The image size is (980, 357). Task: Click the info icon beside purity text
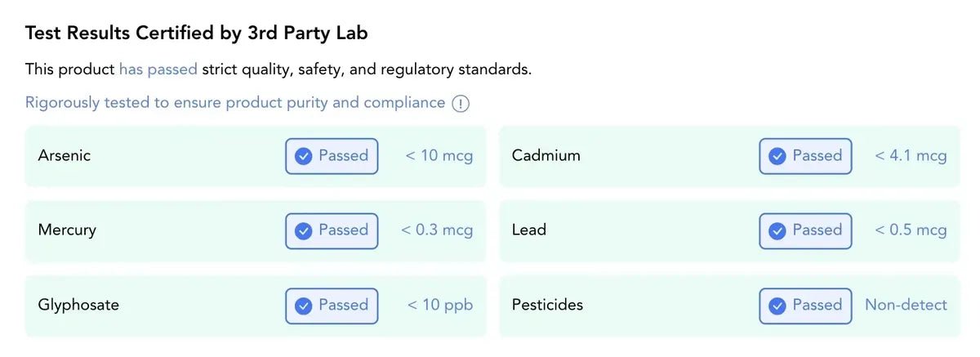tap(461, 104)
